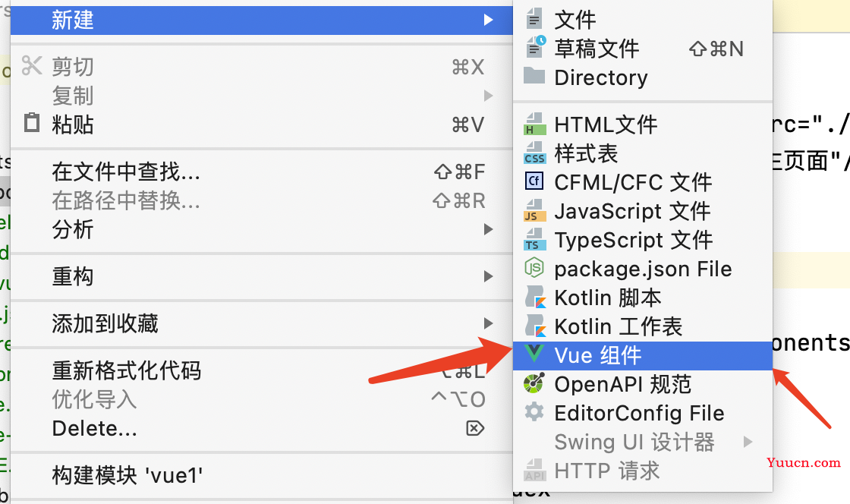This screenshot has height=504, width=850.
Task: Click the JS icon for JavaScript 文件
Action: tap(534, 210)
